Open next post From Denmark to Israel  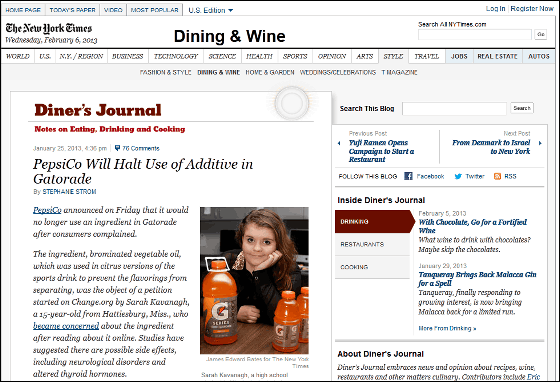point(491,147)
